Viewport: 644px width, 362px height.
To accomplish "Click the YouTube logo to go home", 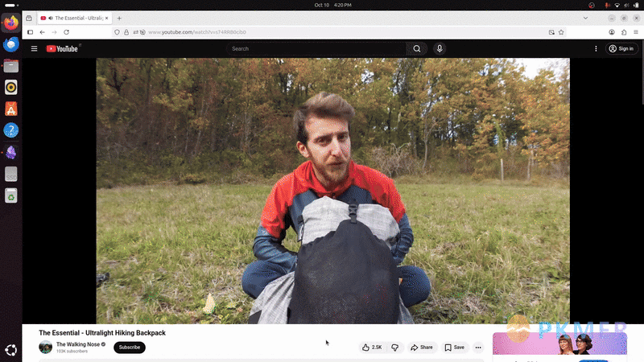I will coord(62,49).
